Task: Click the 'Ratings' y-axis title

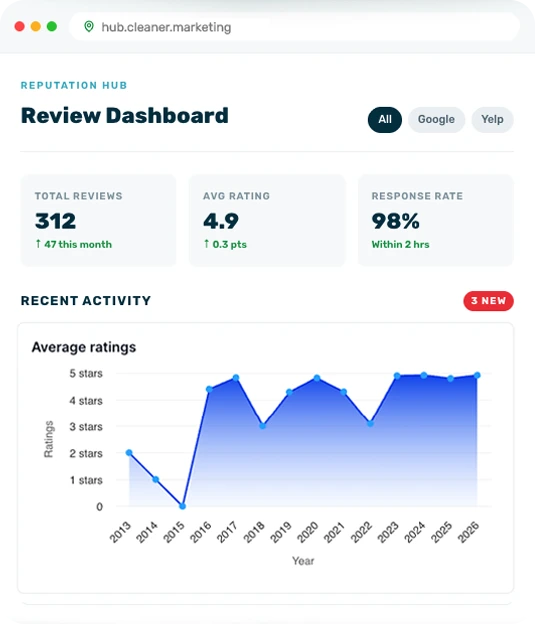Action: click(49, 439)
